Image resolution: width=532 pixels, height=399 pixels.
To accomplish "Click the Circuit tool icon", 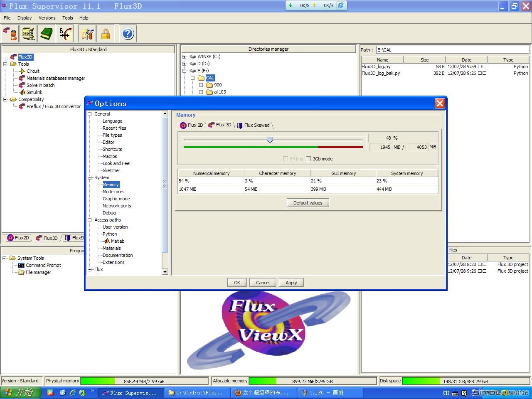I will coord(22,71).
